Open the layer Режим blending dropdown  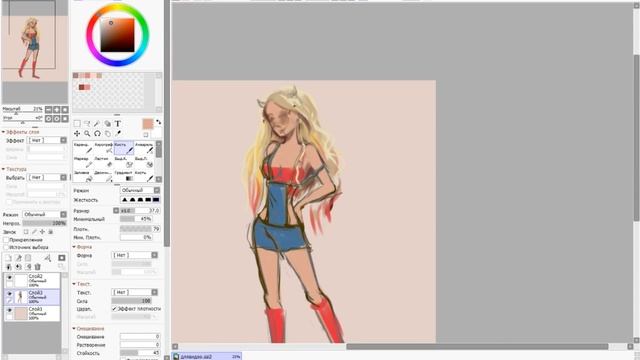tap(44, 214)
